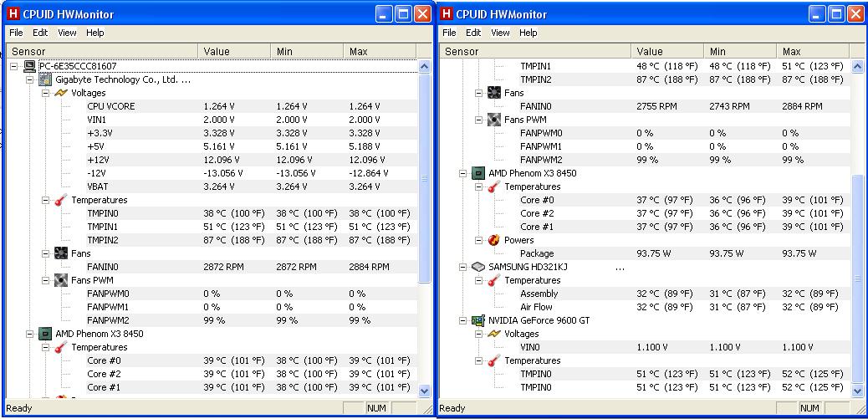Click the Gigabyte motherboard icon in left window

point(45,79)
